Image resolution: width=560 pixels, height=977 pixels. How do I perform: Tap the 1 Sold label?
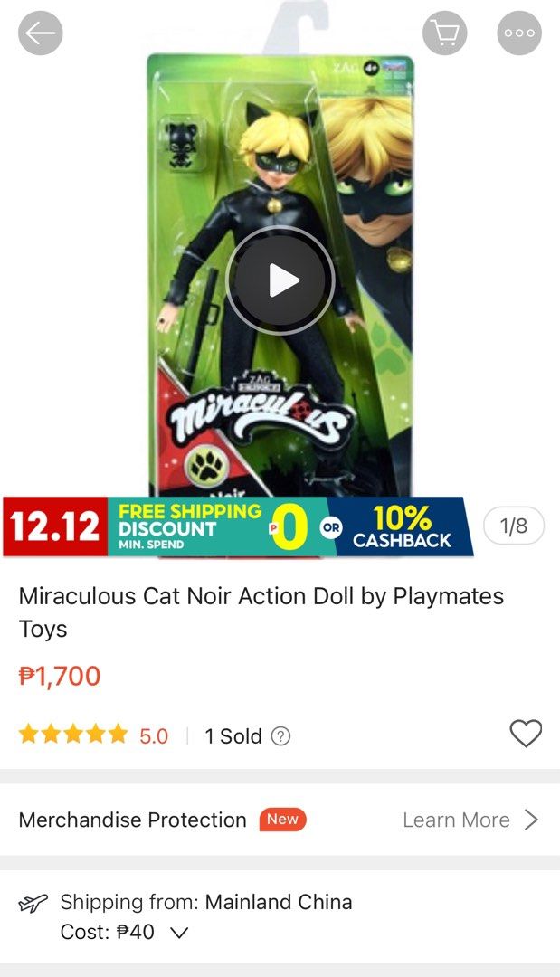[236, 735]
